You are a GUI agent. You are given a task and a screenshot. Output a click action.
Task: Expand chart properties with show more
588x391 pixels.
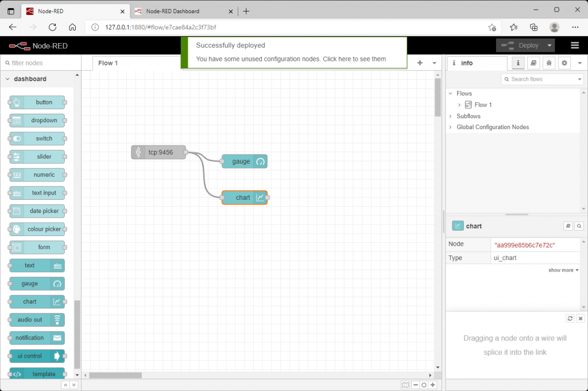point(563,270)
